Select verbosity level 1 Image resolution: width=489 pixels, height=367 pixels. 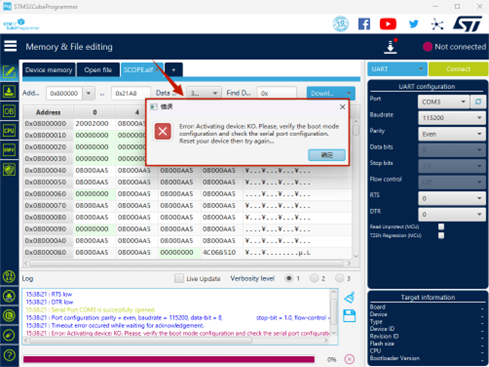289,278
